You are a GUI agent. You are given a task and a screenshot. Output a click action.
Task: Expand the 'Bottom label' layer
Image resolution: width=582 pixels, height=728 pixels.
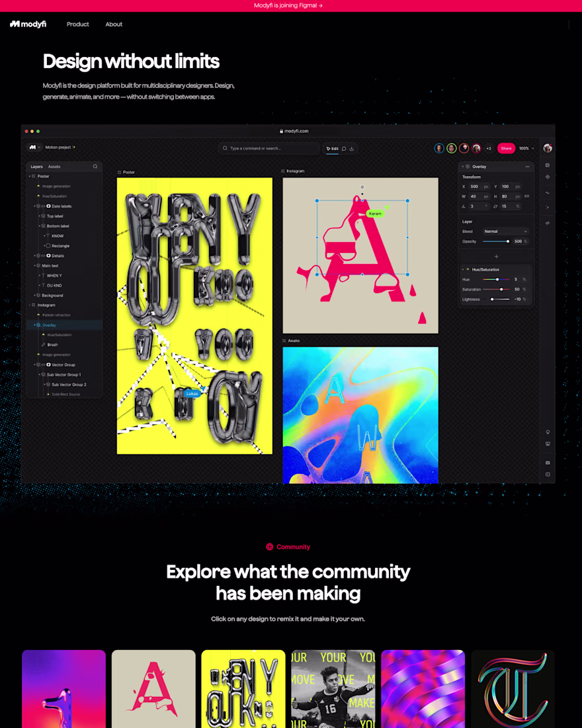(40, 226)
